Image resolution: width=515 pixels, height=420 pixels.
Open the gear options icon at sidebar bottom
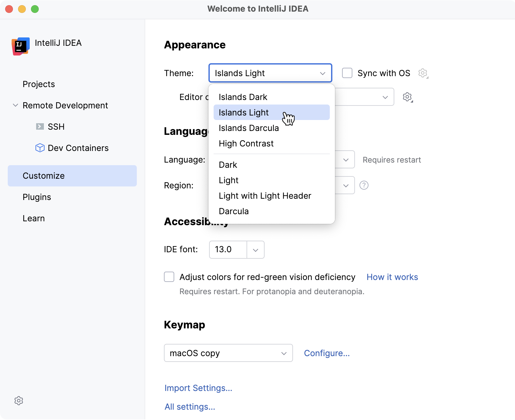point(19,401)
